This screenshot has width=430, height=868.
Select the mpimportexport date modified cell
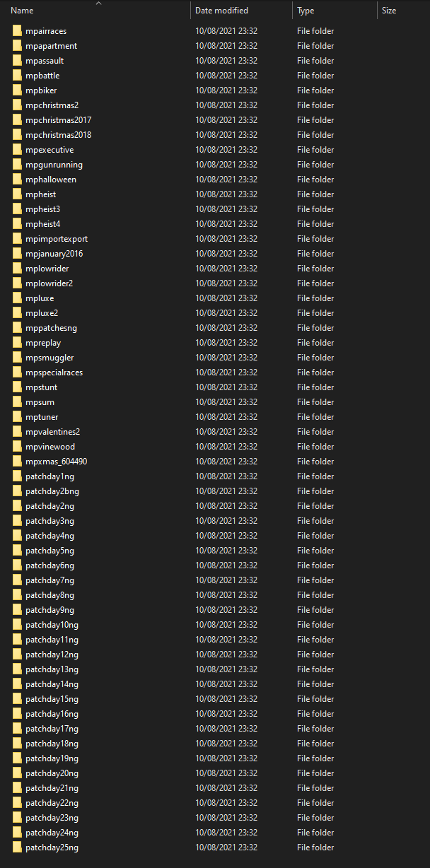pyautogui.click(x=226, y=239)
